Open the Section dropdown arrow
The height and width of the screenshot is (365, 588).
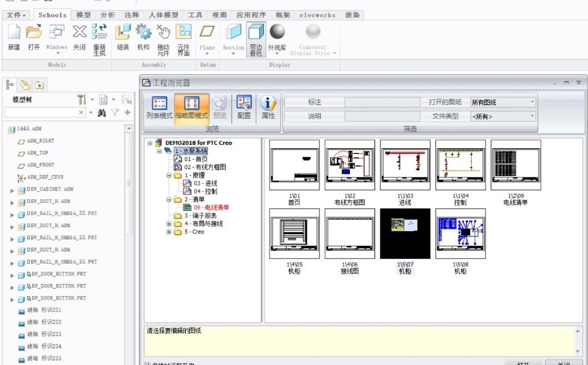pyautogui.click(x=233, y=54)
